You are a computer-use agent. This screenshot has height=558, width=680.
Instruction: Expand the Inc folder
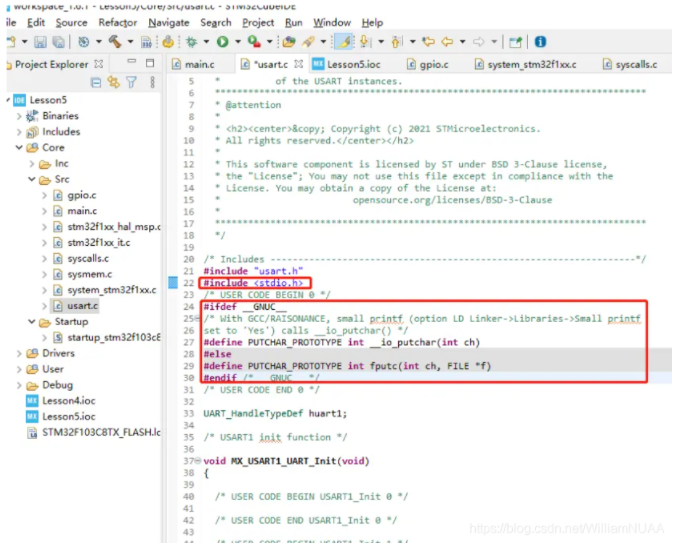tap(31, 164)
